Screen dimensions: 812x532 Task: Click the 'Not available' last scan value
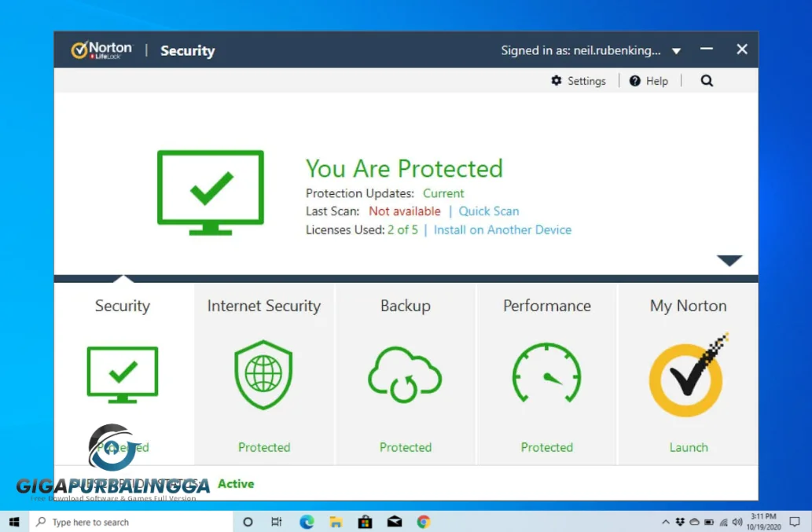(405, 211)
